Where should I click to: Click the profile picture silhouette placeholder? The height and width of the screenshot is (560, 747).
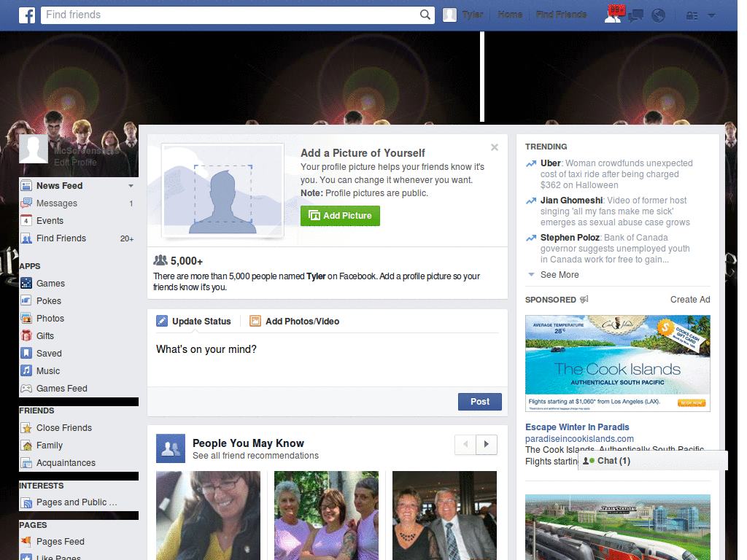click(x=222, y=190)
